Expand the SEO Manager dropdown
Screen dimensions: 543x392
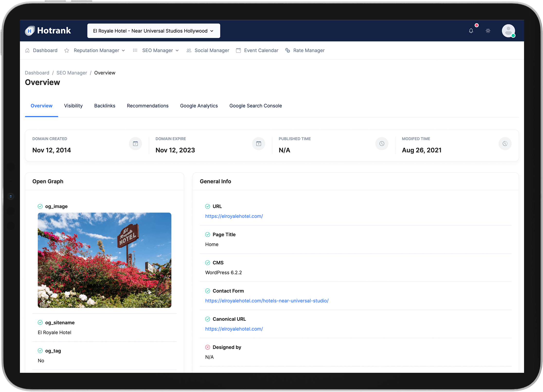(160, 51)
